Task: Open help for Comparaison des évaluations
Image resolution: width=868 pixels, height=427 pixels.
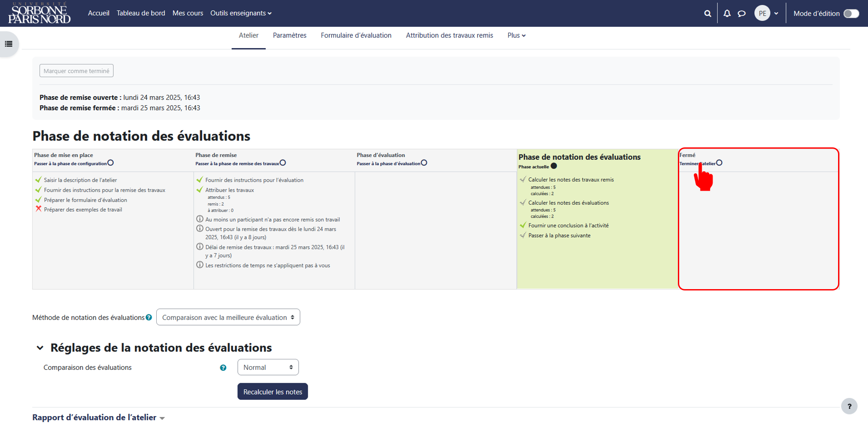Action: pos(223,368)
